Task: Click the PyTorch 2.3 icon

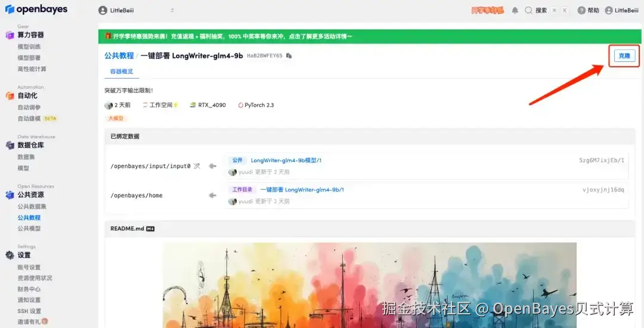Action: coord(241,105)
